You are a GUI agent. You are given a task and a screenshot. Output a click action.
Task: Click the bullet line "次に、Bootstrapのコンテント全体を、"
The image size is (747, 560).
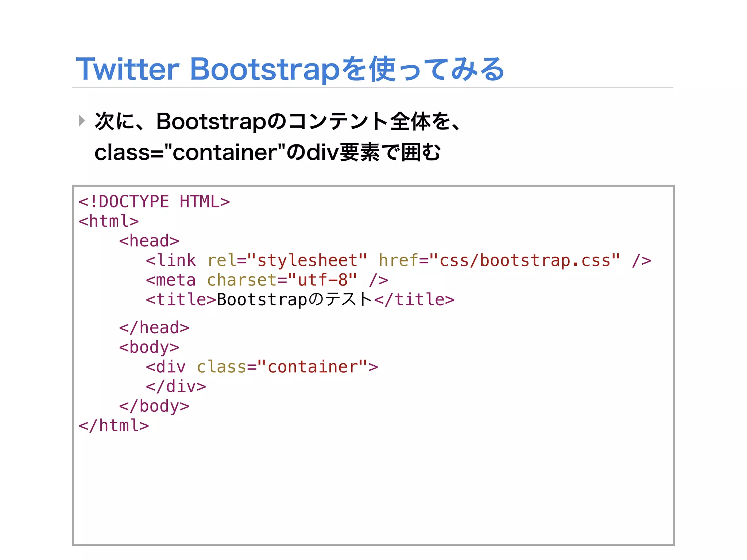point(278,121)
